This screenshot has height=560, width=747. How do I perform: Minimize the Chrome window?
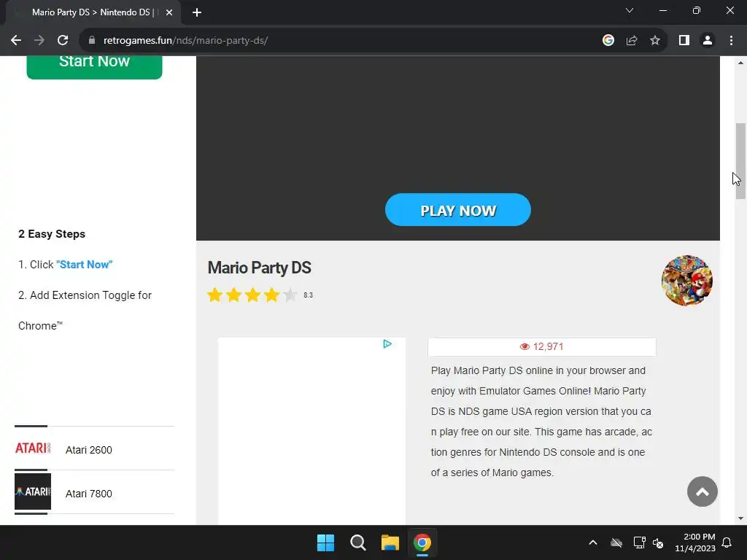[662, 10]
